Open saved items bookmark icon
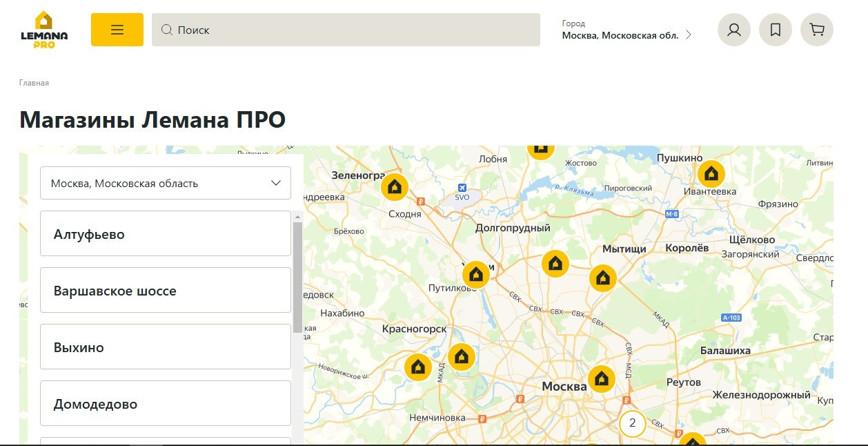 775,30
